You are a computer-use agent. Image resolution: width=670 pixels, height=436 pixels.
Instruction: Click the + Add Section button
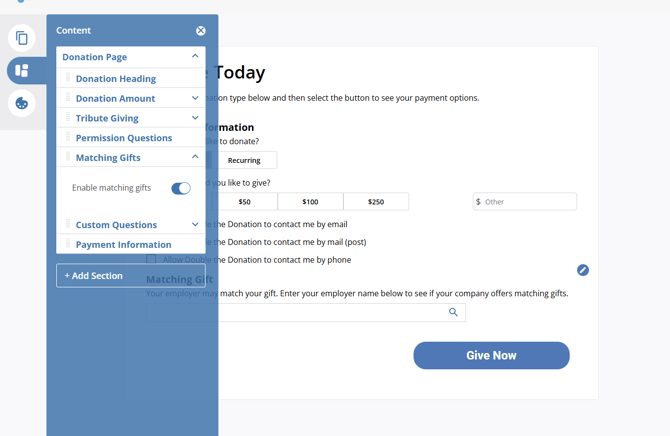point(131,275)
